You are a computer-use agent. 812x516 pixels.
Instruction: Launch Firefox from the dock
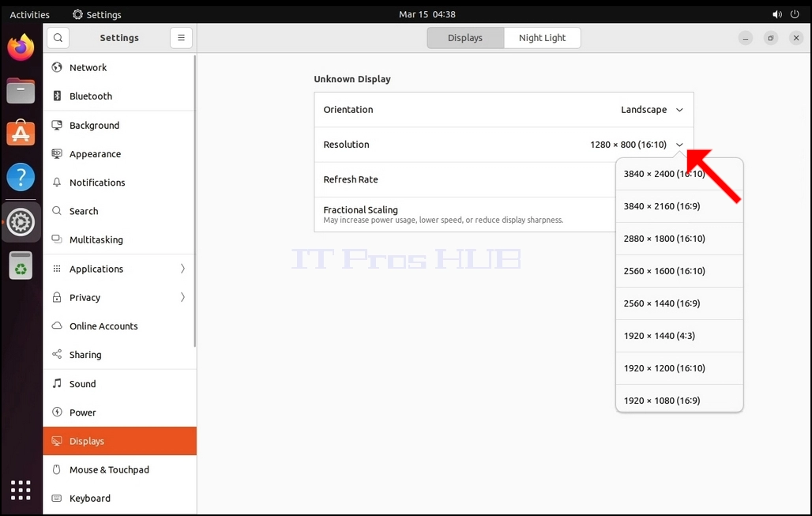pos(21,47)
